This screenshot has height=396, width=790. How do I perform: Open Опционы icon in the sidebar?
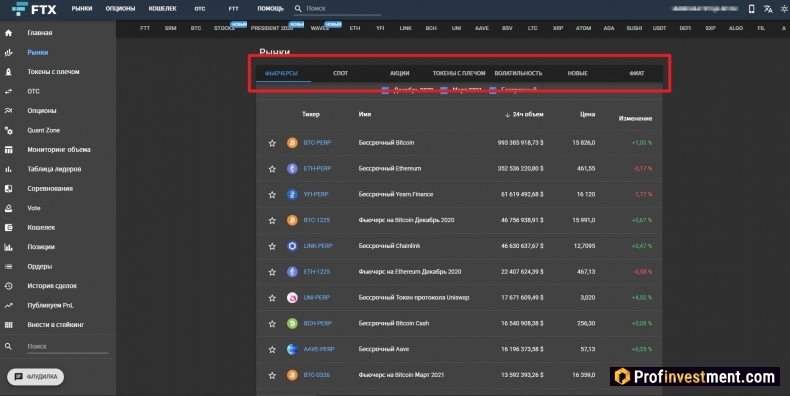[9, 111]
